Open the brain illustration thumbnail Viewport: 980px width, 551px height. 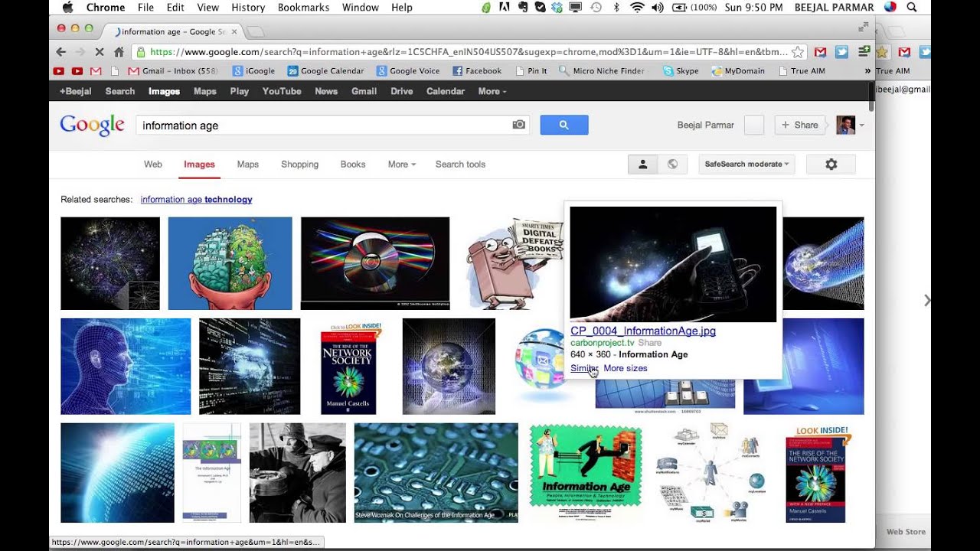pyautogui.click(x=230, y=263)
